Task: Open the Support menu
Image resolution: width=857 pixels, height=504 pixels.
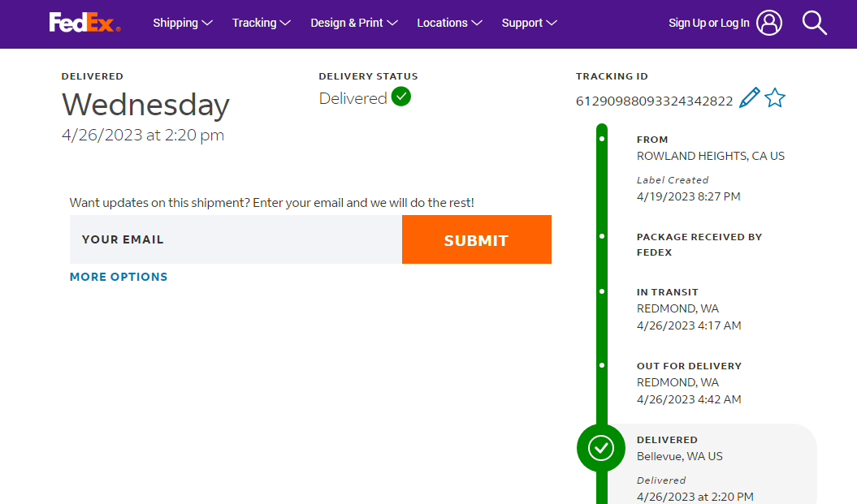Action: pos(529,23)
